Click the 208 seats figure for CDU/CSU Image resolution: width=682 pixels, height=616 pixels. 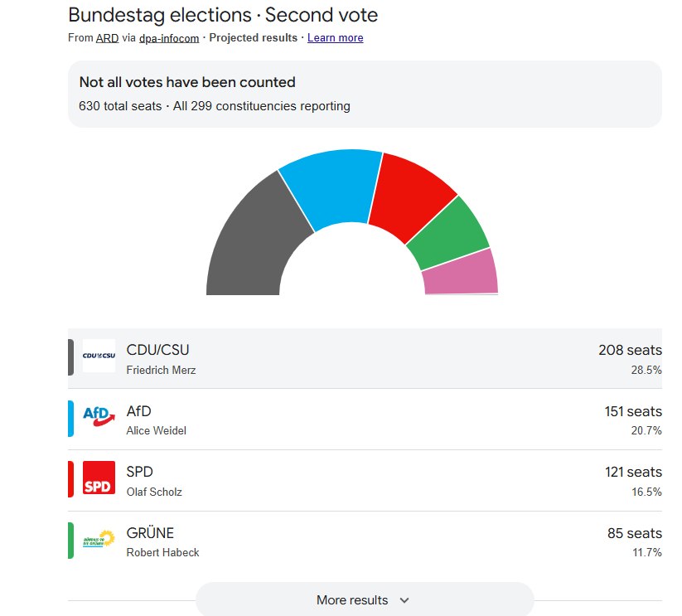[x=630, y=350]
